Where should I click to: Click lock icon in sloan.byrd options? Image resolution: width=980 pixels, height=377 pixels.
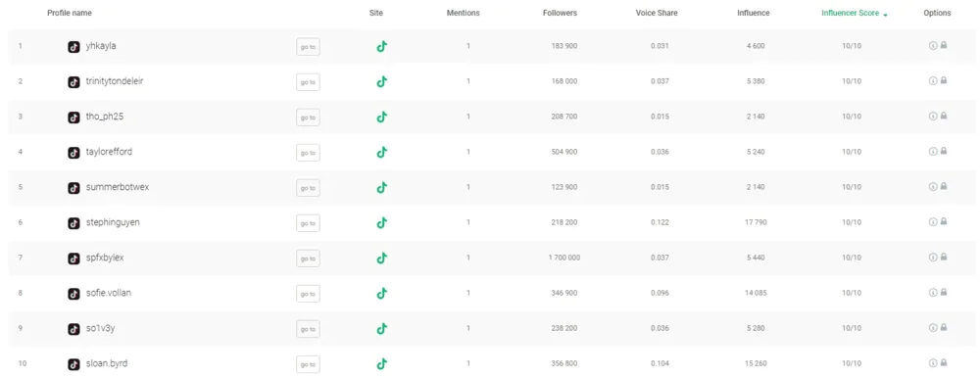[943, 362]
